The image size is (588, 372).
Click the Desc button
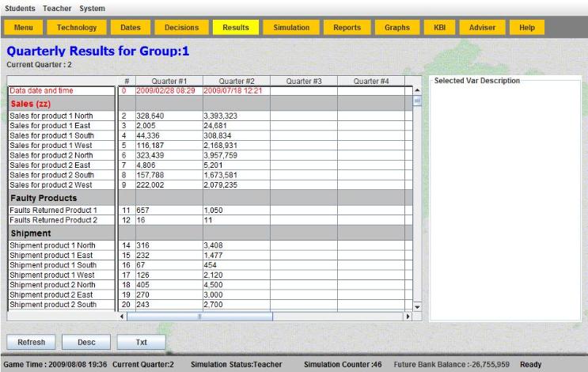(87, 343)
